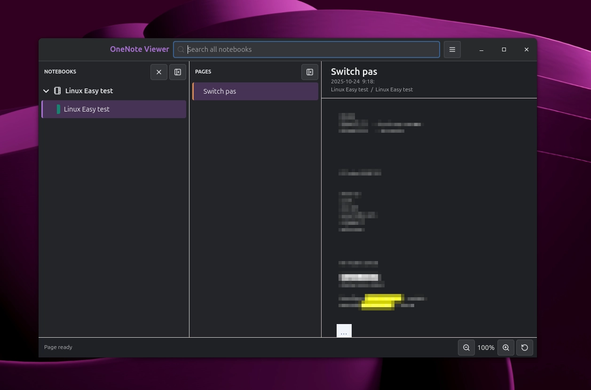Collapse the Linux Easy test notebook
The width and height of the screenshot is (591, 390).
46,91
